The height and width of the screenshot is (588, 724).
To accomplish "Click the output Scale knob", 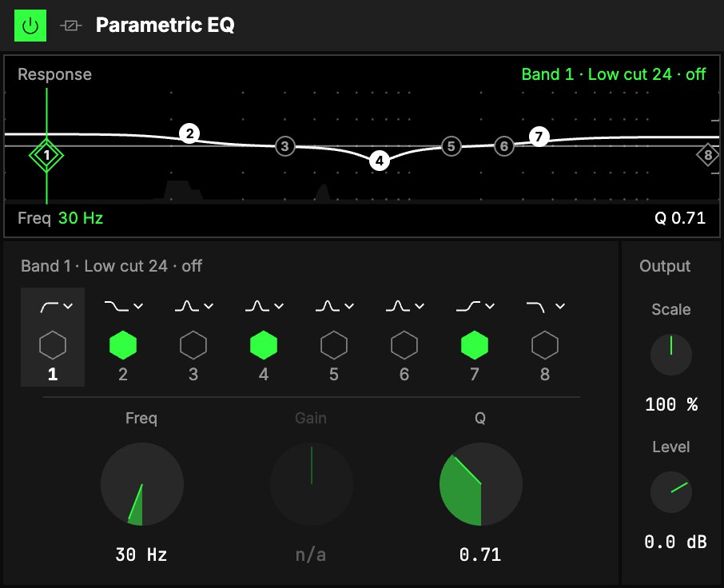I will click(x=671, y=355).
